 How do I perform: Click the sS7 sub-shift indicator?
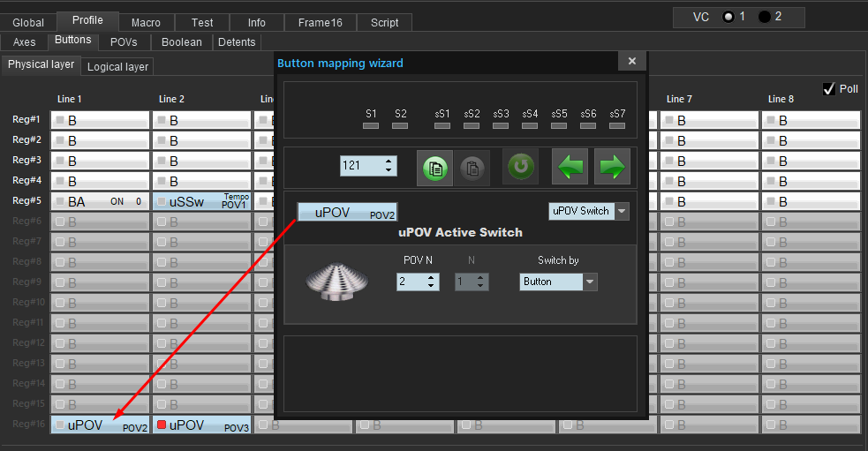[617, 125]
